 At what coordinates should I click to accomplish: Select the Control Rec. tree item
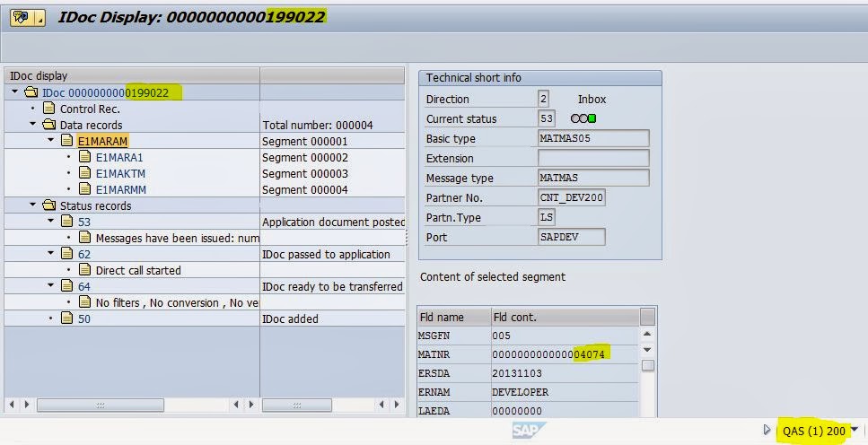(90, 109)
